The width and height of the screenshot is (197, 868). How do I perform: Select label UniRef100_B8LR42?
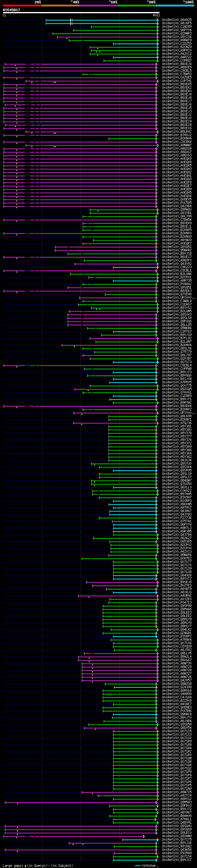point(177,132)
